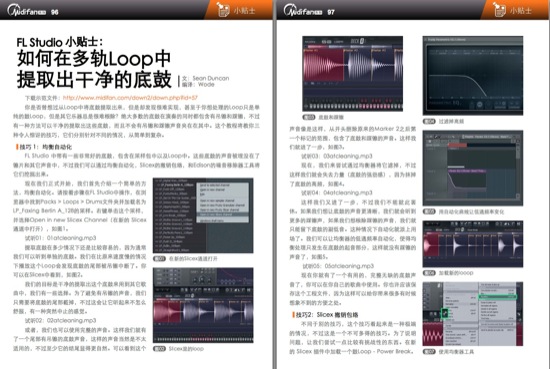Click the Midifan logo on page 96
The width and height of the screenshot is (550, 369).
point(27,10)
